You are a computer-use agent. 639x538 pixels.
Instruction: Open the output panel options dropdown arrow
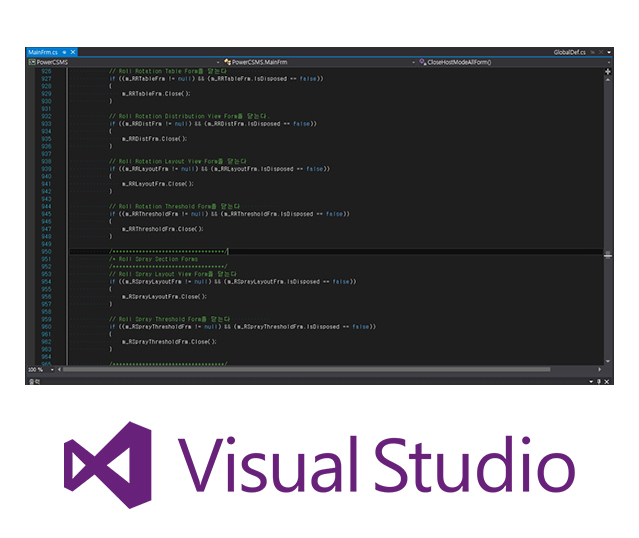point(591,381)
